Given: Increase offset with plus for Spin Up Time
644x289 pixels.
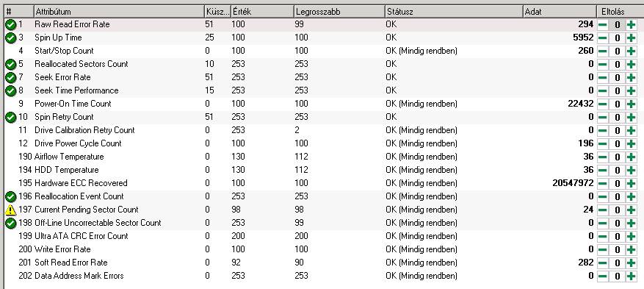Looking at the screenshot, I should pyautogui.click(x=632, y=38).
